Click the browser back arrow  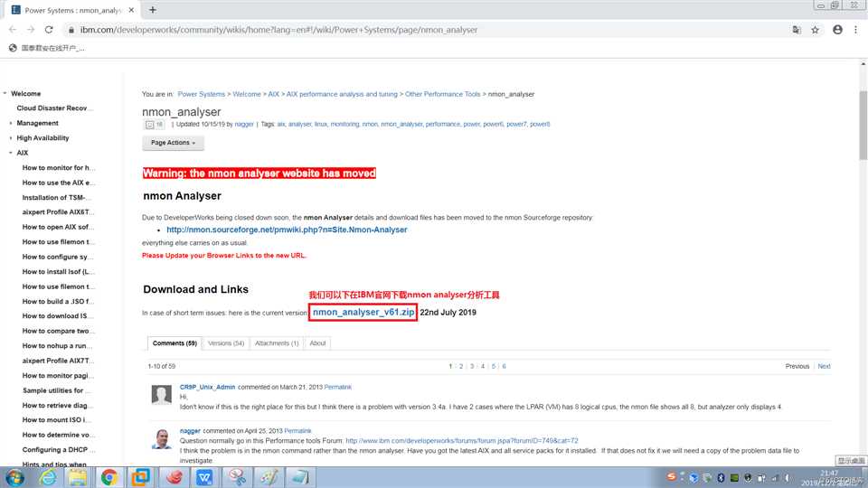tap(13, 30)
